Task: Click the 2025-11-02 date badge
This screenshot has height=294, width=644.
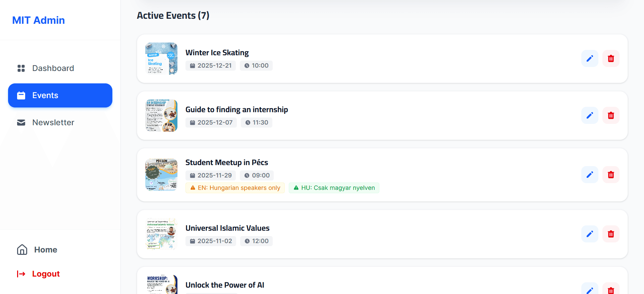Action: (x=211, y=241)
